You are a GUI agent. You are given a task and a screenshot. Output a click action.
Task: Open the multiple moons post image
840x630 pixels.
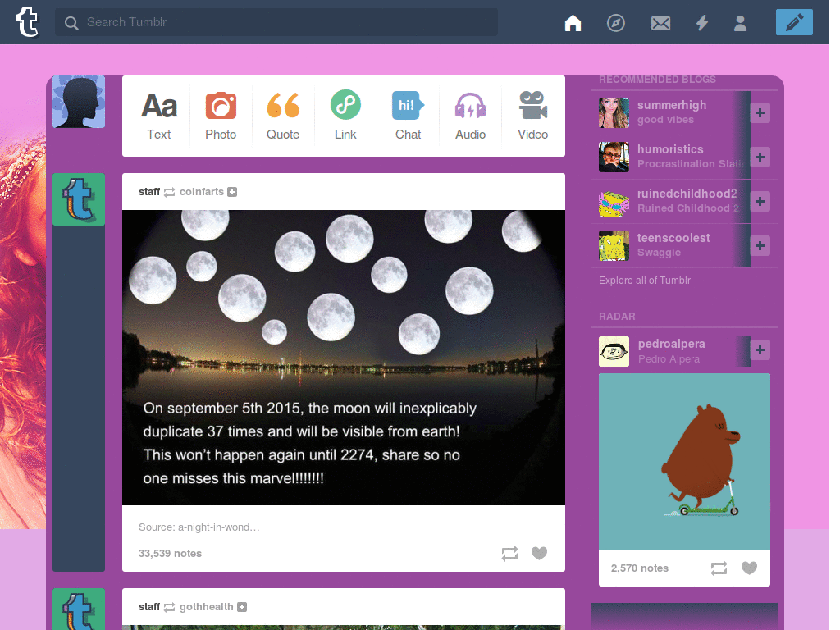point(344,358)
